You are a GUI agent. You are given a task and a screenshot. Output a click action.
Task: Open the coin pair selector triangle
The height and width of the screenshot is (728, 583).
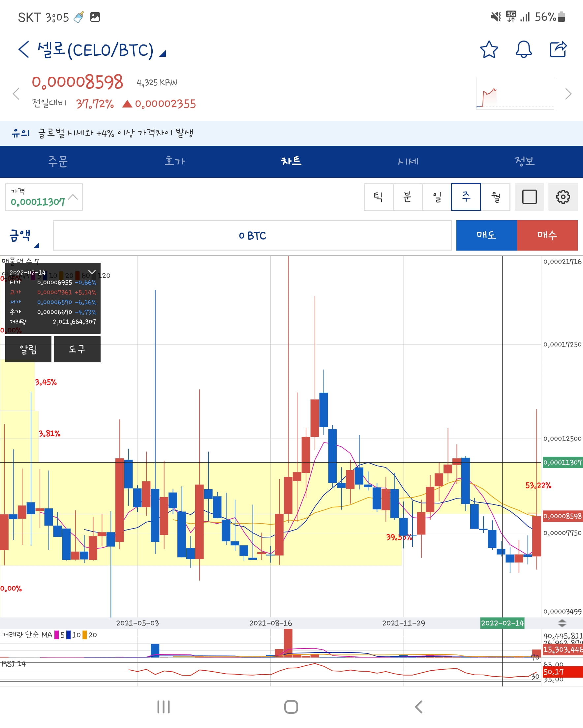pyautogui.click(x=163, y=53)
